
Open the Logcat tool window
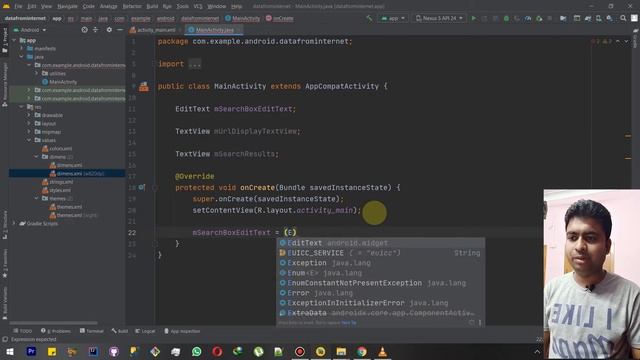click(x=145, y=331)
